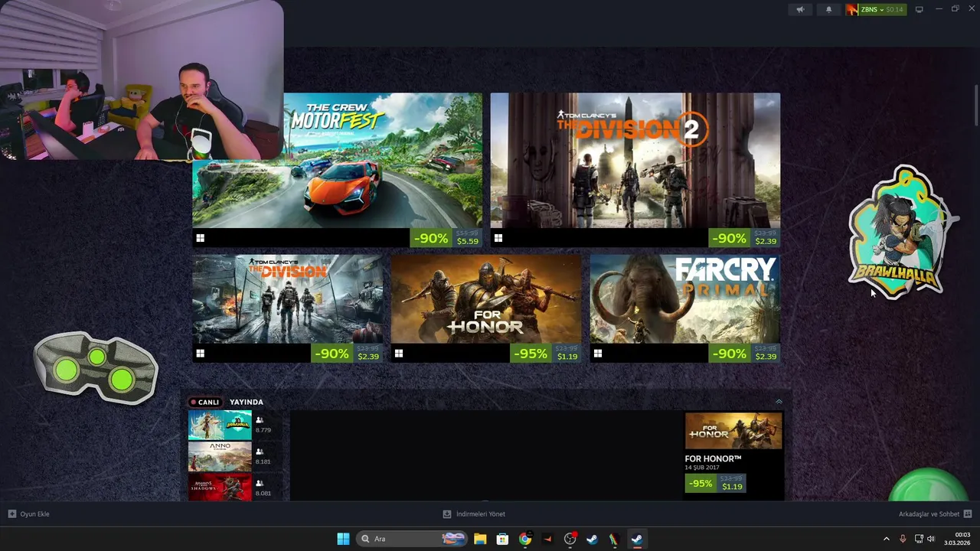This screenshot has height=551, width=980.
Task: Click The Division $2.39 price tag
Action: pos(367,357)
